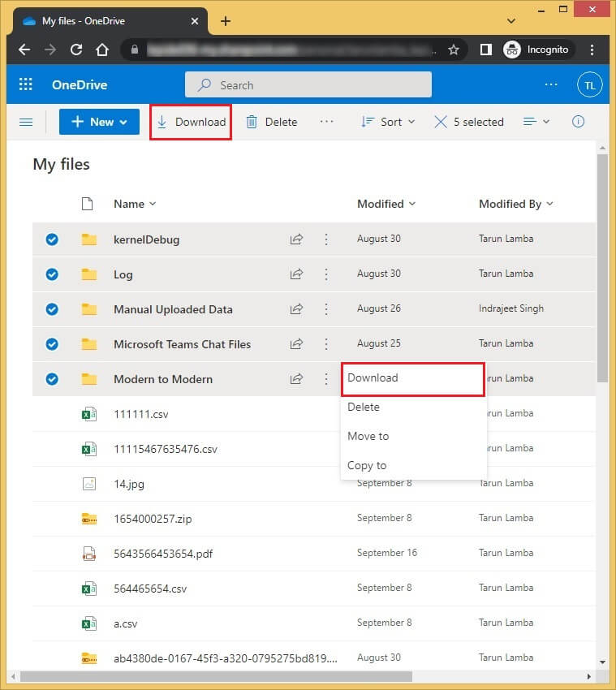The height and width of the screenshot is (690, 616).
Task: Clear selection with the X icon
Action: (441, 122)
